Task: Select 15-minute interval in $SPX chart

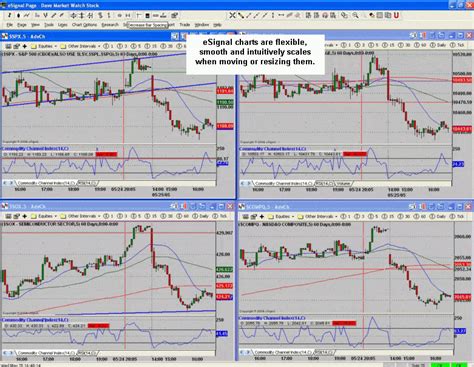Action: click(150, 46)
